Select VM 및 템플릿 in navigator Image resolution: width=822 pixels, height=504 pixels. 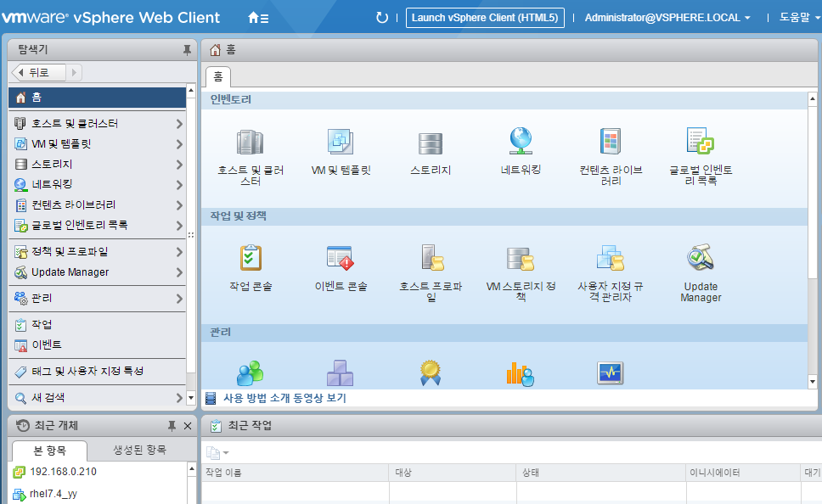click(x=98, y=144)
